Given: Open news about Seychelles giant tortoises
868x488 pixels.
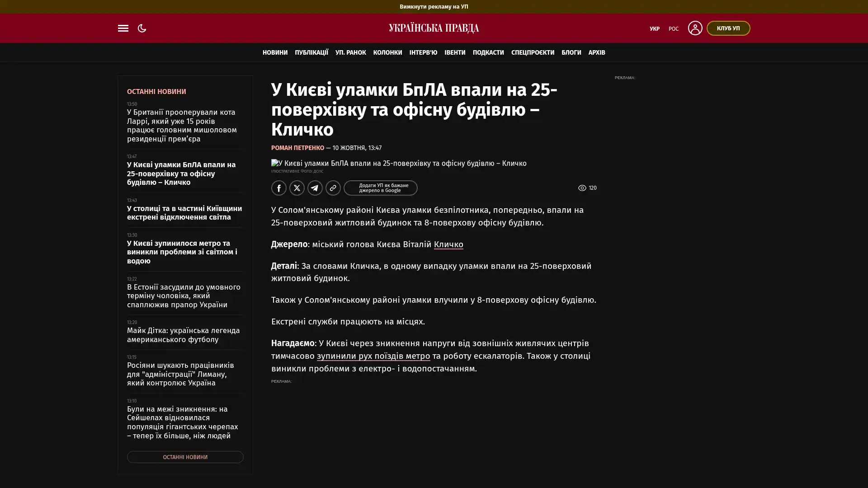Looking at the screenshot, I should (x=182, y=422).
